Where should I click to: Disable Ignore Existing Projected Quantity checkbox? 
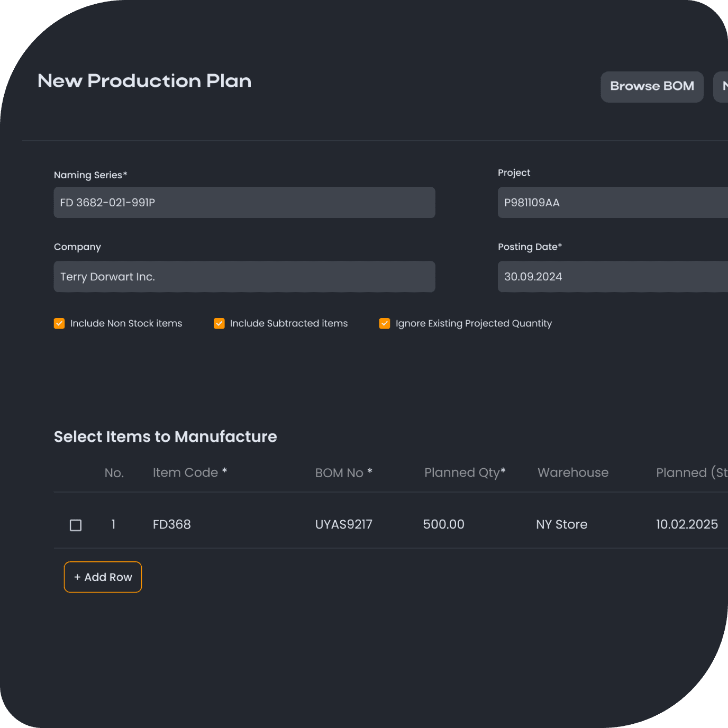pyautogui.click(x=385, y=323)
